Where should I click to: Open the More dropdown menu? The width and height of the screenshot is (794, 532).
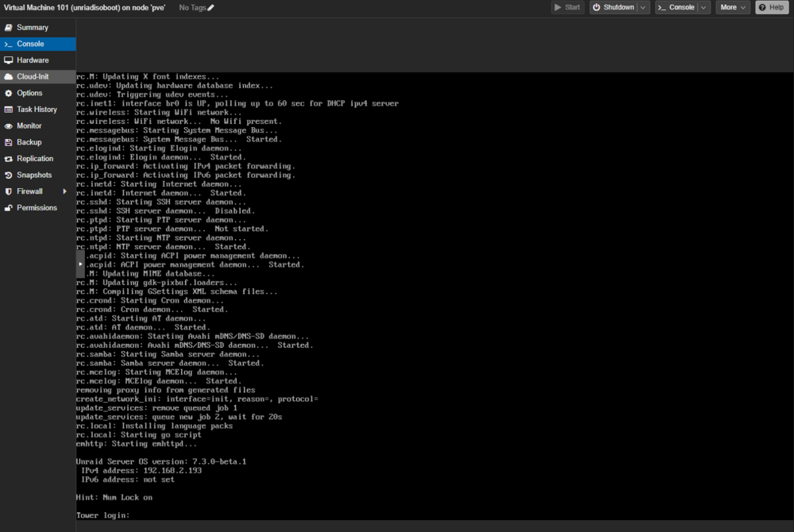733,7
